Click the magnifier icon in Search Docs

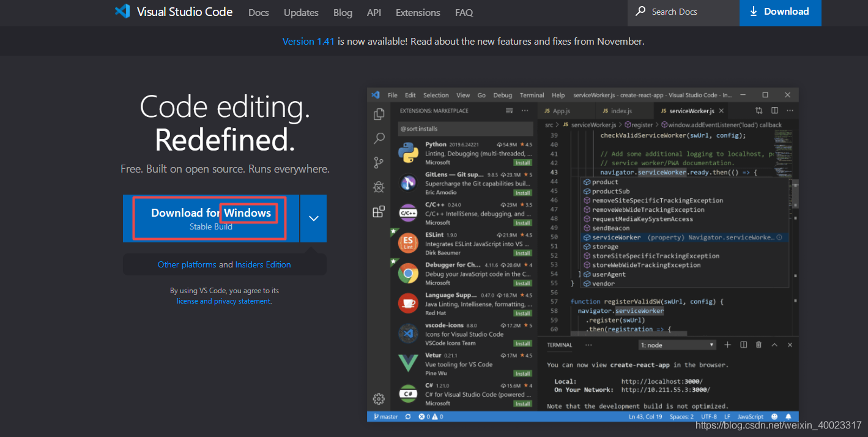point(640,11)
